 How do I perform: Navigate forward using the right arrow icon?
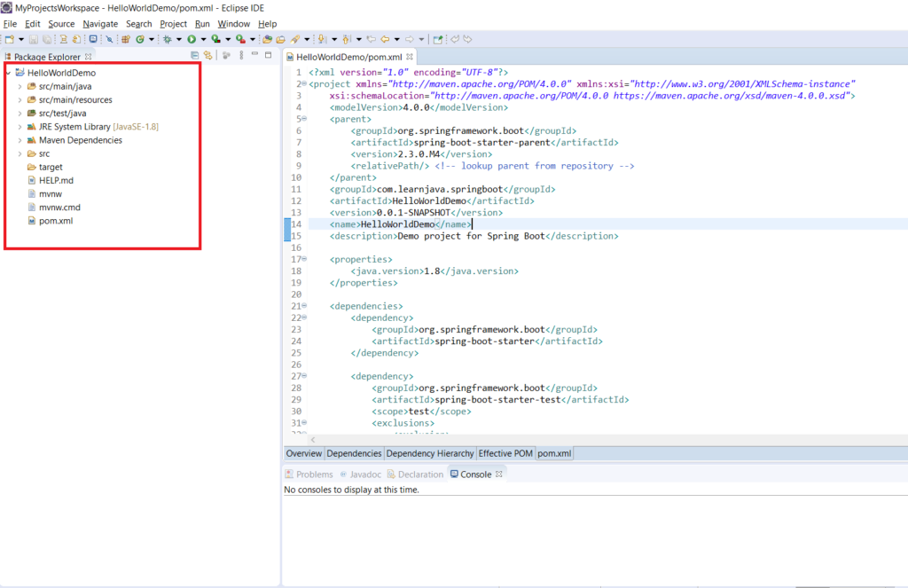pos(410,38)
